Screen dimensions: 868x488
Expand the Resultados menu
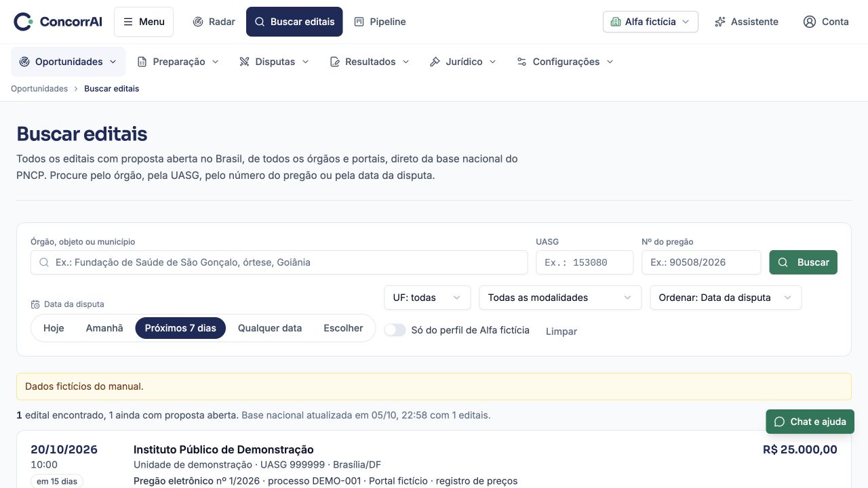370,62
